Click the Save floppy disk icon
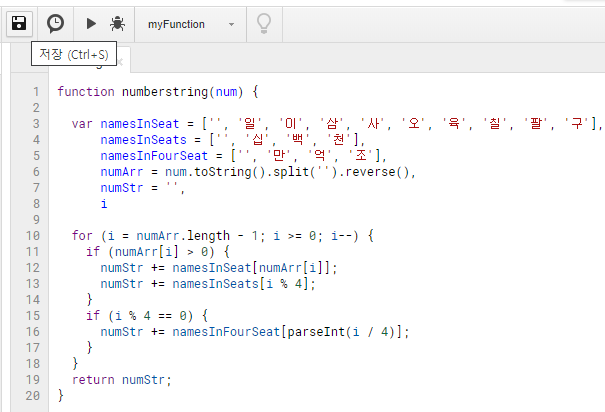The height and width of the screenshot is (412, 605). tap(19, 24)
